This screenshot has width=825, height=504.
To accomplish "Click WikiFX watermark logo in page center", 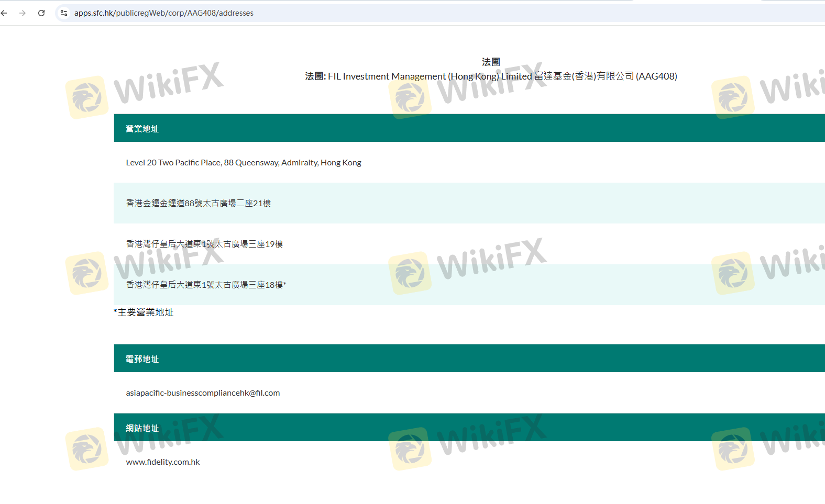I will click(x=410, y=273).
